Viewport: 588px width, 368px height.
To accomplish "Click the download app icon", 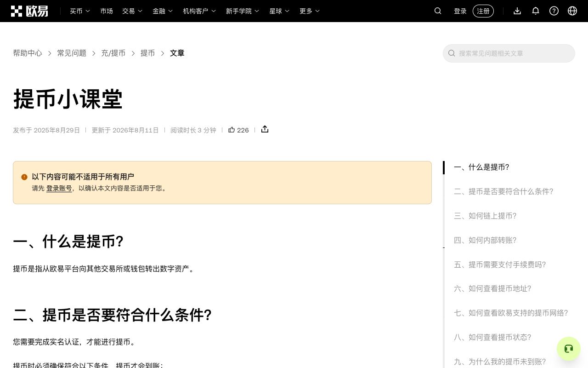I will pos(517,11).
